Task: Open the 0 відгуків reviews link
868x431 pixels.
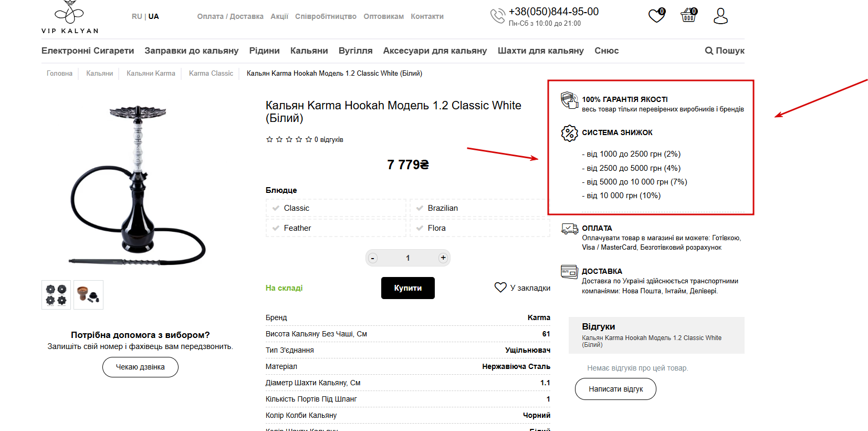Action: point(329,139)
